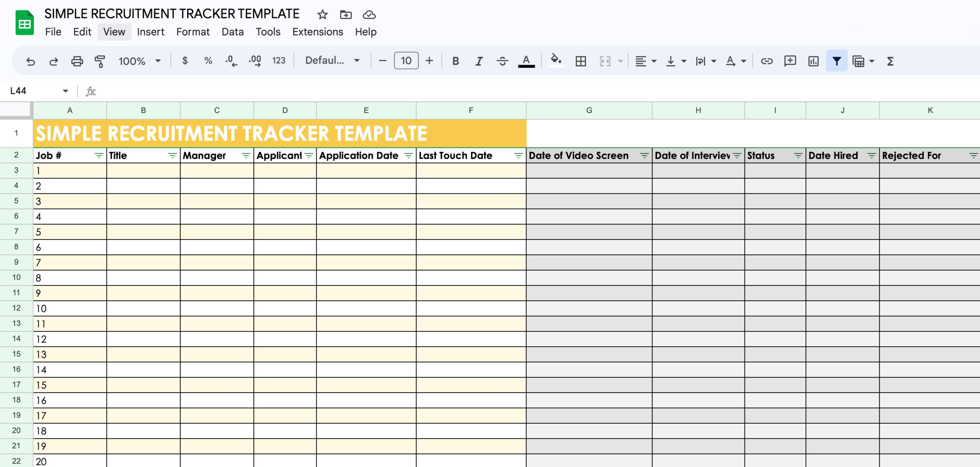Click the merge cells icon

coord(605,61)
